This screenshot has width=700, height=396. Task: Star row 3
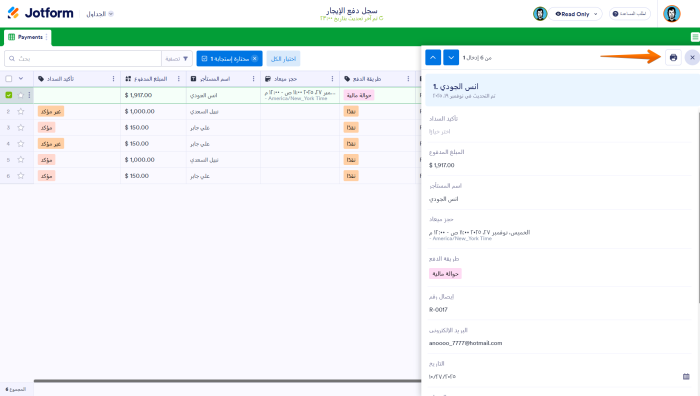coord(21,127)
